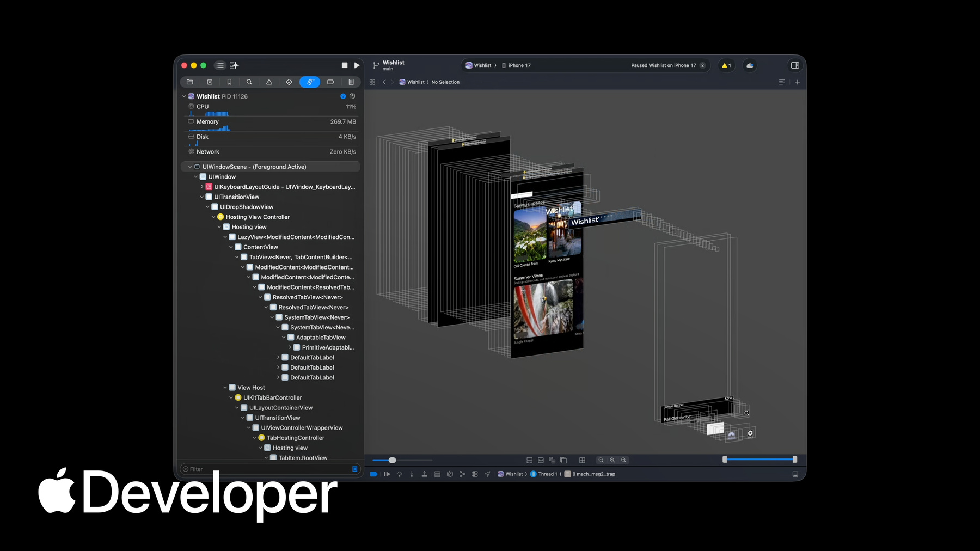
Task: Adjust the layer spacing slider knob
Action: pos(392,460)
